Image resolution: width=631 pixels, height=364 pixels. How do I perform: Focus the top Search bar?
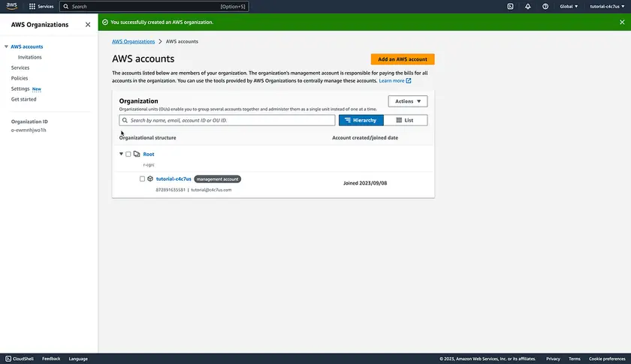coord(154,7)
